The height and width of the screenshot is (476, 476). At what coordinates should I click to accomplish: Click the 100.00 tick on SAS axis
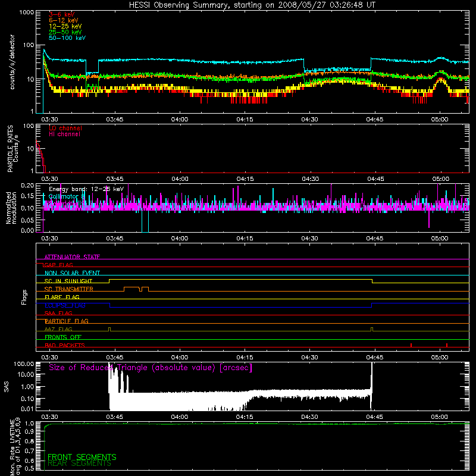(x=24, y=364)
